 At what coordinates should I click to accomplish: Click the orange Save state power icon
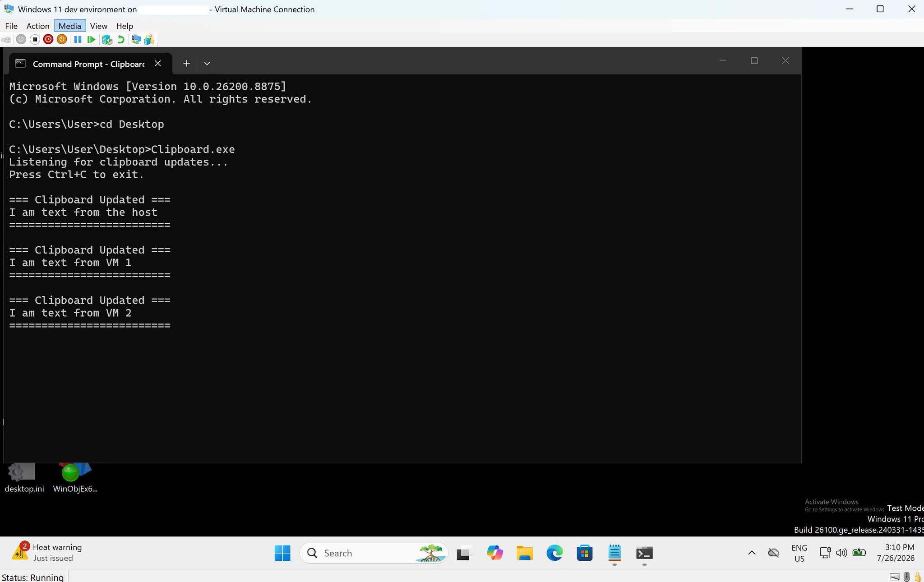pos(62,40)
